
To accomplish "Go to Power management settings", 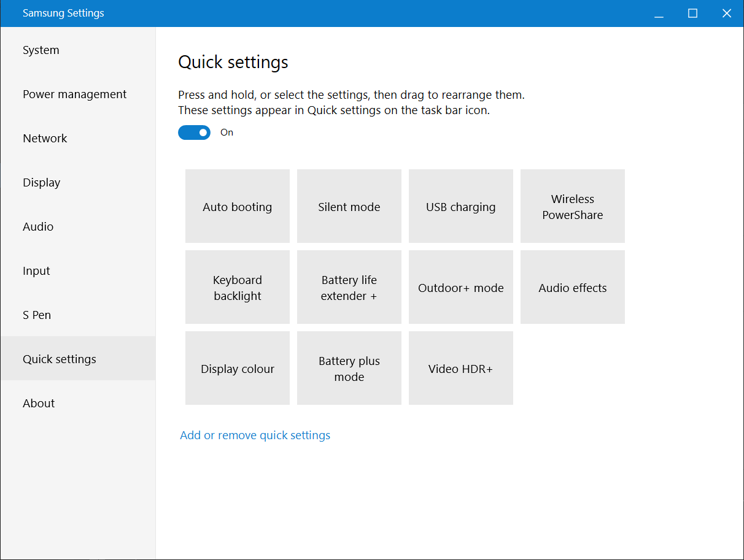I will click(78, 94).
